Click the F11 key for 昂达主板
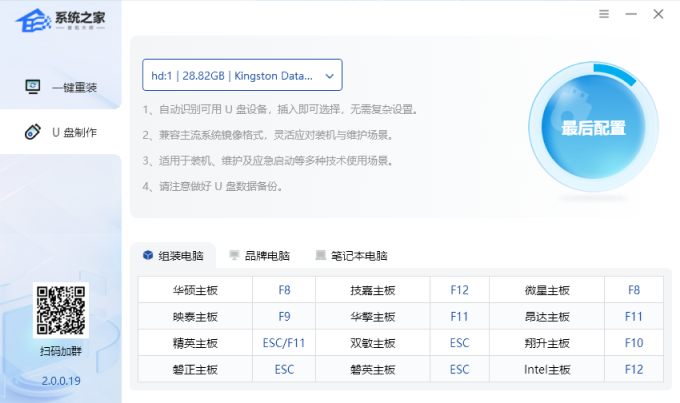Viewport: 680px width, 403px height. click(x=634, y=316)
